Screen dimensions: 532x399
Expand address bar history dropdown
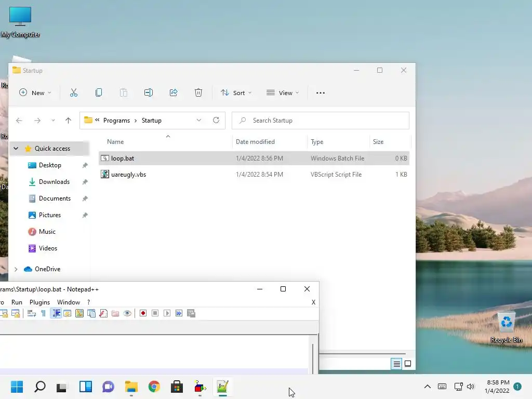point(199,121)
